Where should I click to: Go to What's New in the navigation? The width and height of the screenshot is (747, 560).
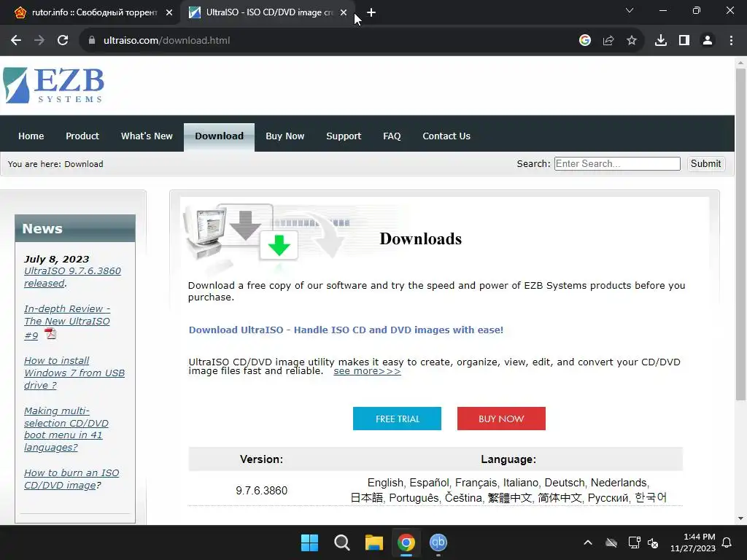tap(147, 136)
